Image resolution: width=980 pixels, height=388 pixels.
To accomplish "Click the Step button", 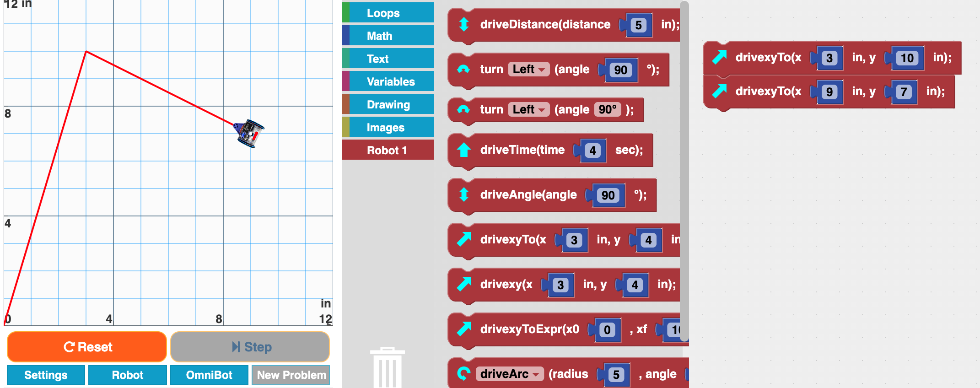I will 250,347.
